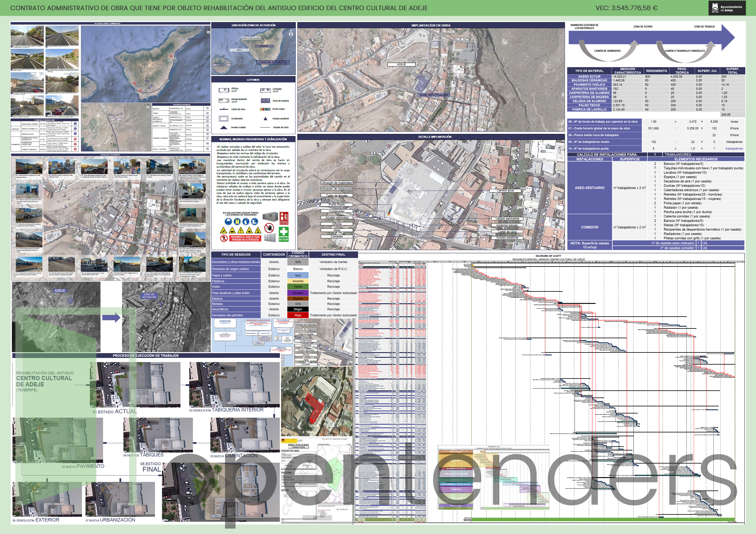Click the Ayuntamiento de Adeje logo
The width and height of the screenshot is (756, 534).
point(727,8)
